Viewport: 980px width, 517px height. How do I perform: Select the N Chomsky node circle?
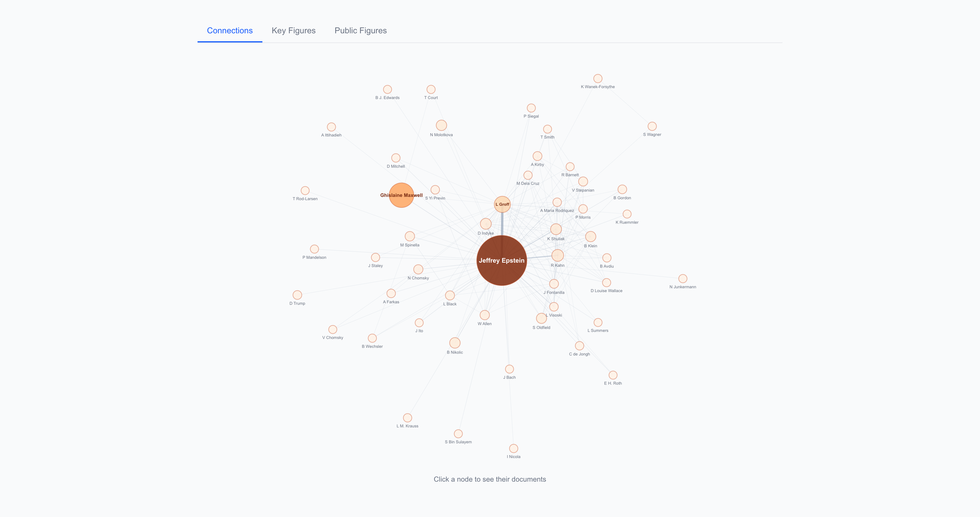click(418, 269)
